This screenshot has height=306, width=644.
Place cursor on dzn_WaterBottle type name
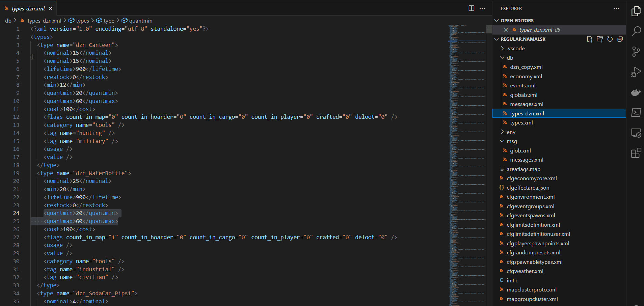point(102,173)
